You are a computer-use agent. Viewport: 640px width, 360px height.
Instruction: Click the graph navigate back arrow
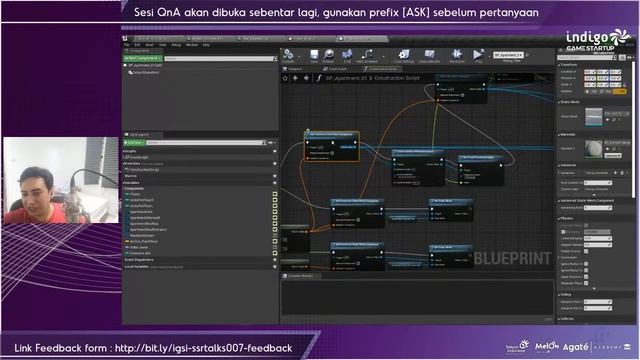coord(295,78)
